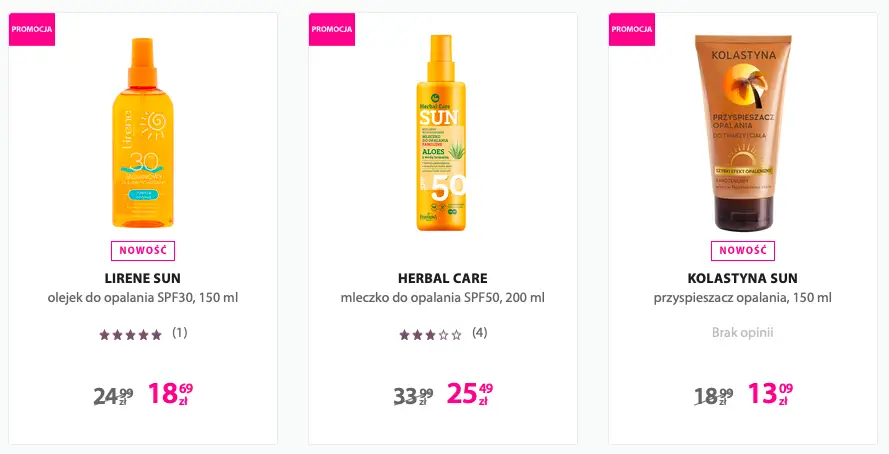The image size is (889, 454).
Task: Open the HERBAL CARE product title
Action: click(x=443, y=278)
